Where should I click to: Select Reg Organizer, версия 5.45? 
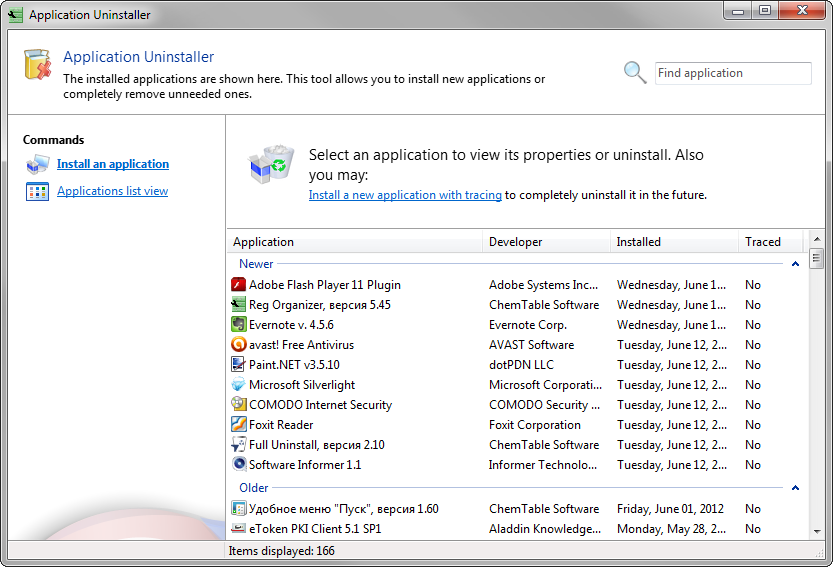point(517,305)
